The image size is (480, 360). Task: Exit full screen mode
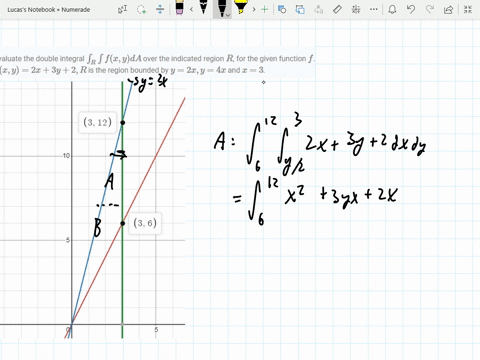pos(468,9)
